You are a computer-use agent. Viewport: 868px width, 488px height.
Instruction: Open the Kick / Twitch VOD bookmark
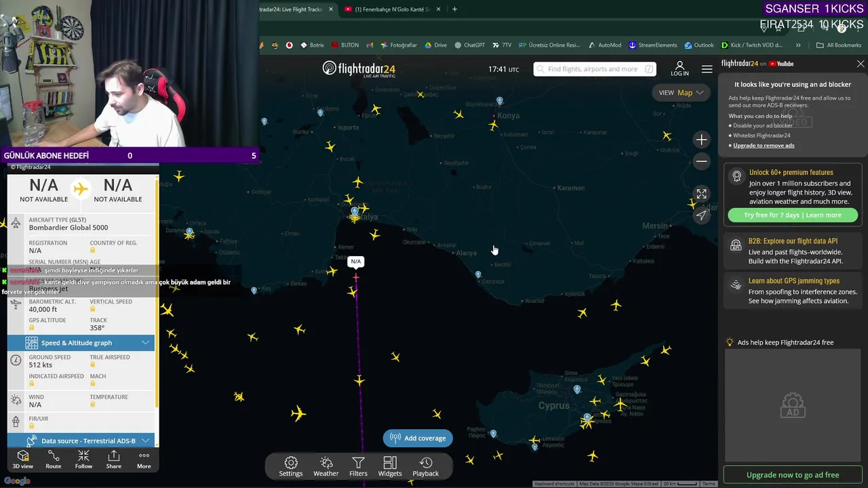(x=751, y=45)
